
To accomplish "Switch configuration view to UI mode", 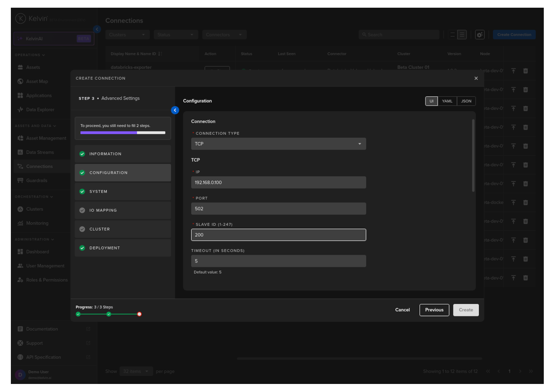I will pyautogui.click(x=431, y=101).
